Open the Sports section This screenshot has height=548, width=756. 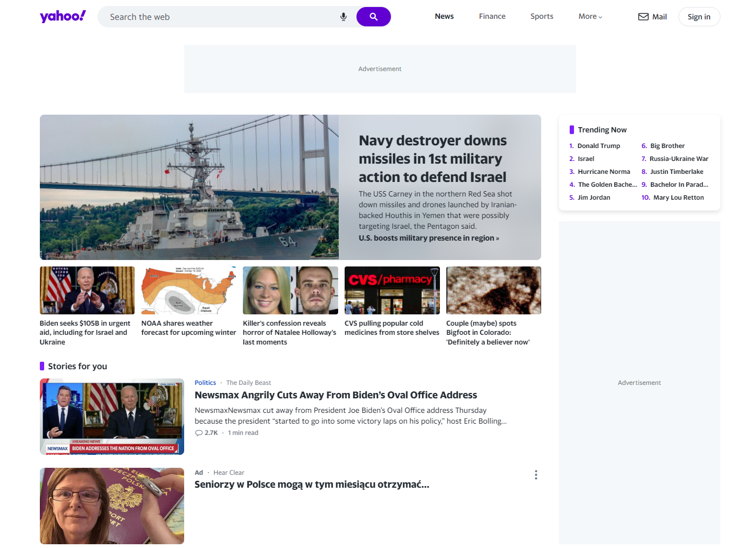tap(542, 17)
